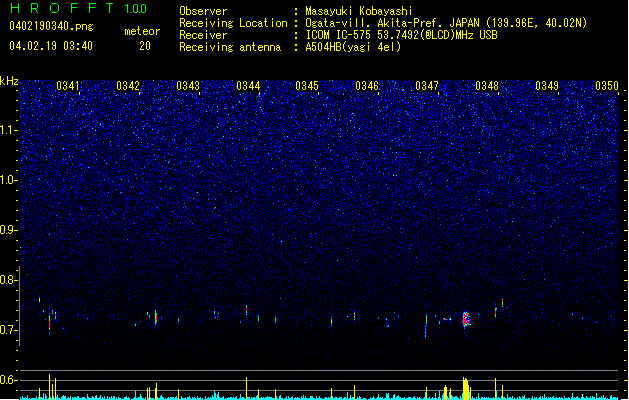Click the 0348 time marker
This screenshot has width=629, height=400.
pyautogui.click(x=487, y=86)
